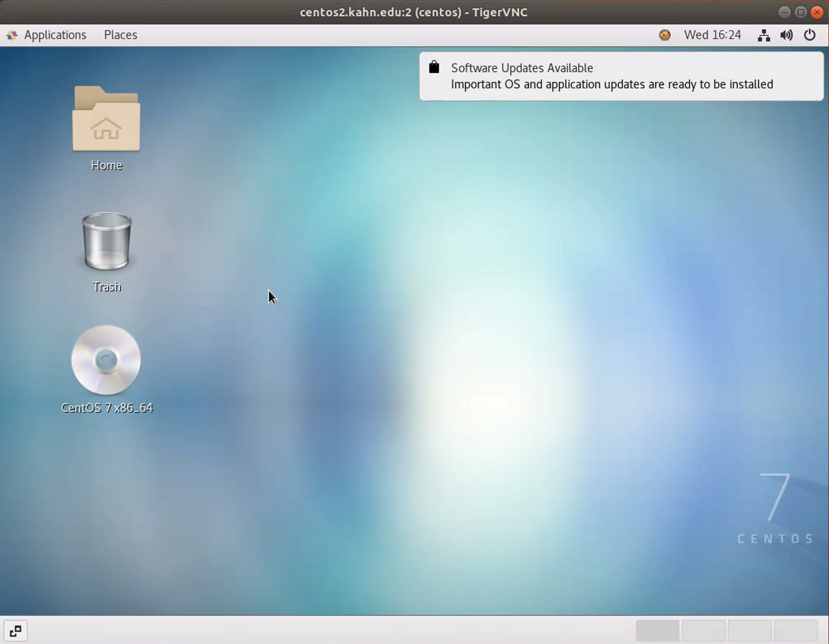
Task: Click the shopping bag notification icon
Action: coord(434,67)
